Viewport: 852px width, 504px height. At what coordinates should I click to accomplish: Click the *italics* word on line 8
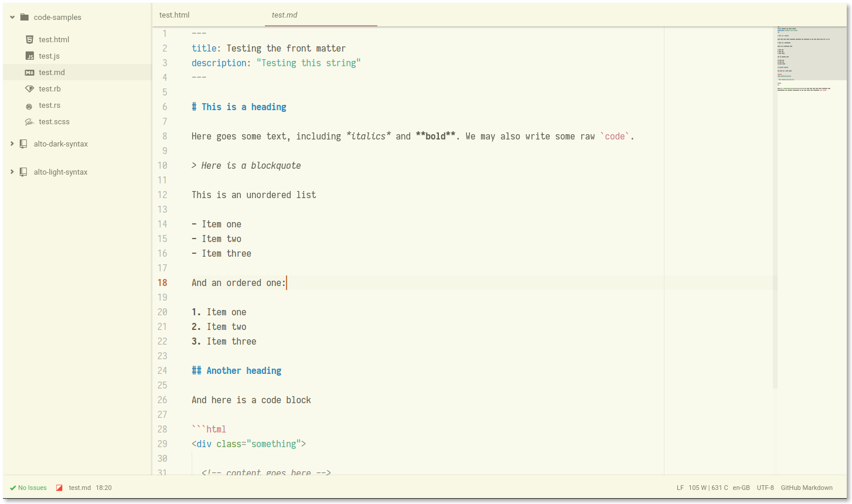click(369, 136)
